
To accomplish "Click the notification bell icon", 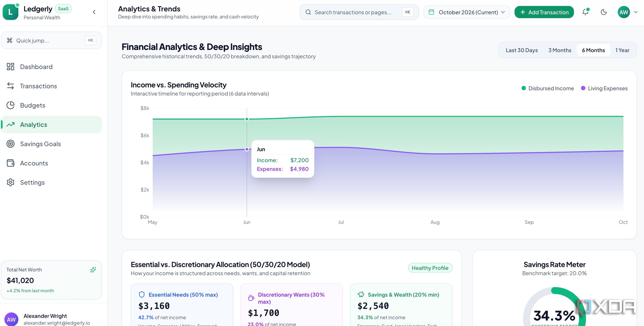I will (x=585, y=12).
